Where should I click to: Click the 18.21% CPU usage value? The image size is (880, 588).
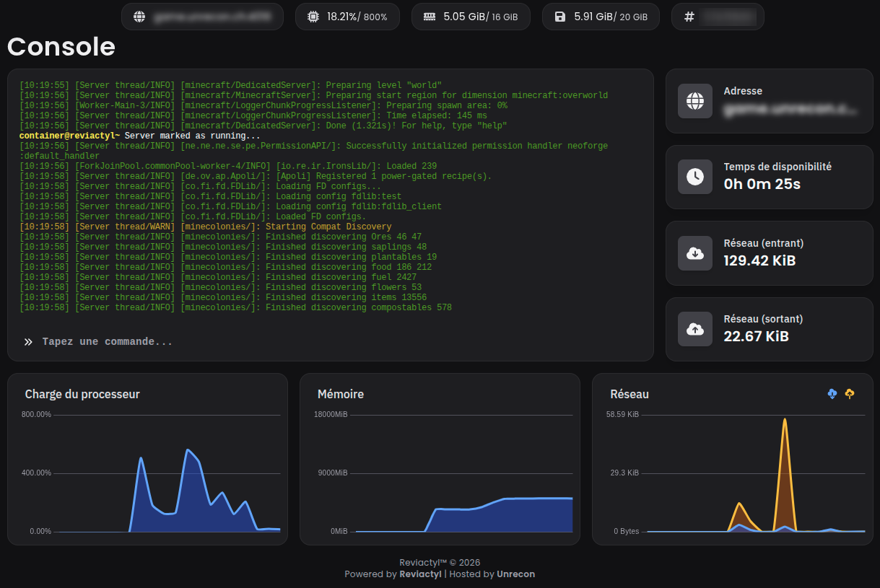point(342,17)
